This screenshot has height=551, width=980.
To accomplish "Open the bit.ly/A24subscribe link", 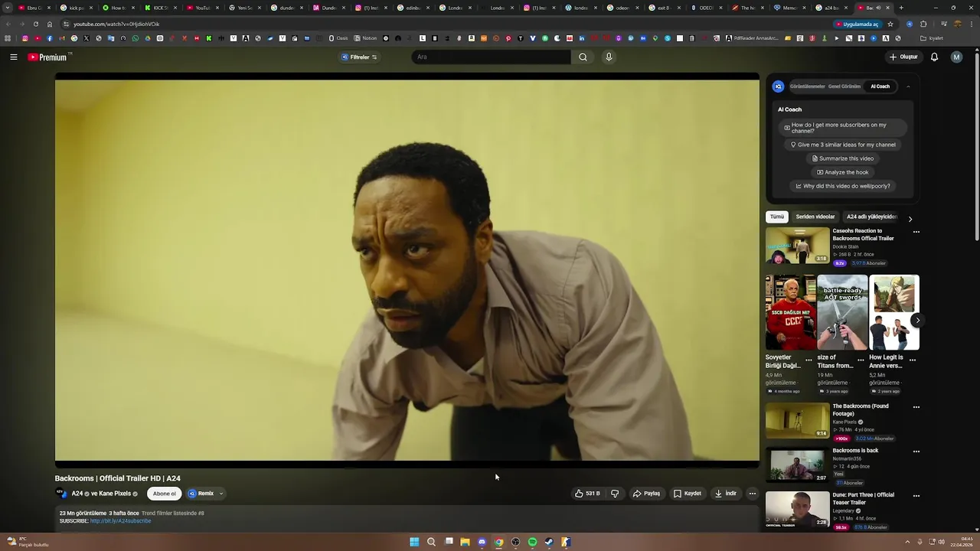I will 120,521.
